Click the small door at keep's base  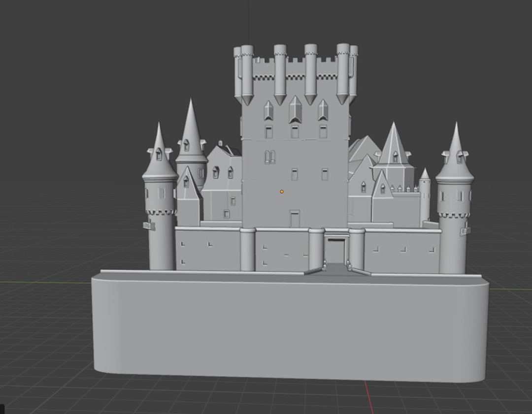click(x=295, y=218)
